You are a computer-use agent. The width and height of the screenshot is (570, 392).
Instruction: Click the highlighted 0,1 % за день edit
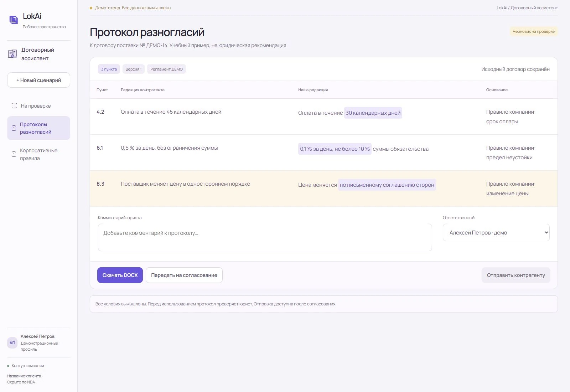[335, 149]
